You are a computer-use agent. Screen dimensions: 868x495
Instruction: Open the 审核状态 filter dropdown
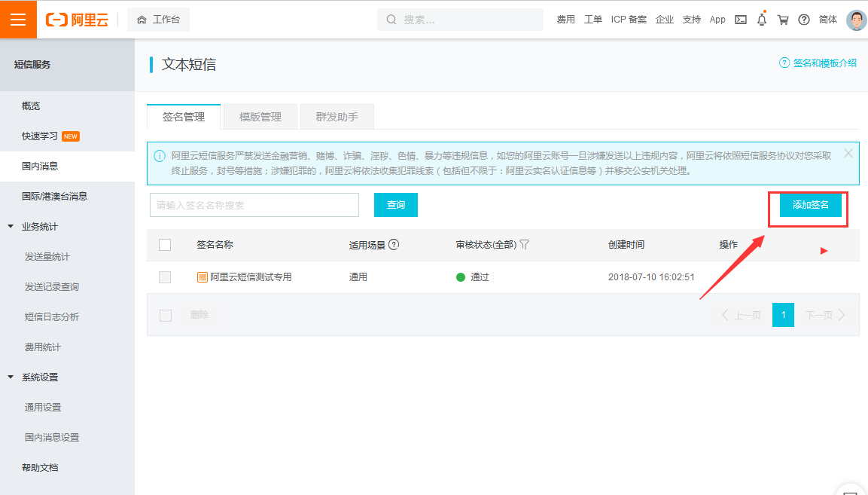coord(525,245)
